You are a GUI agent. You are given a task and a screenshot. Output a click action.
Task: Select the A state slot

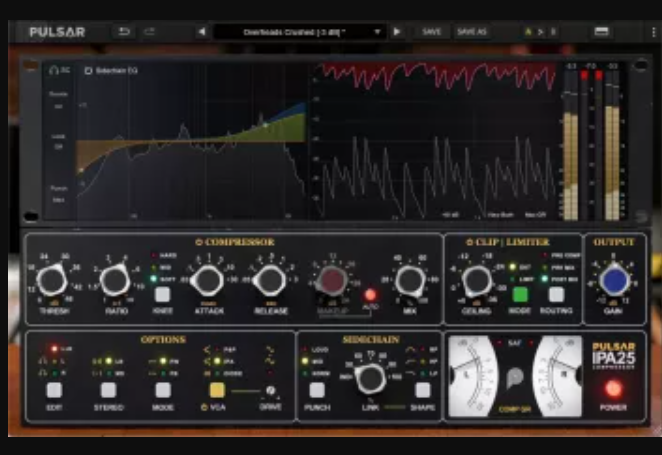527,32
